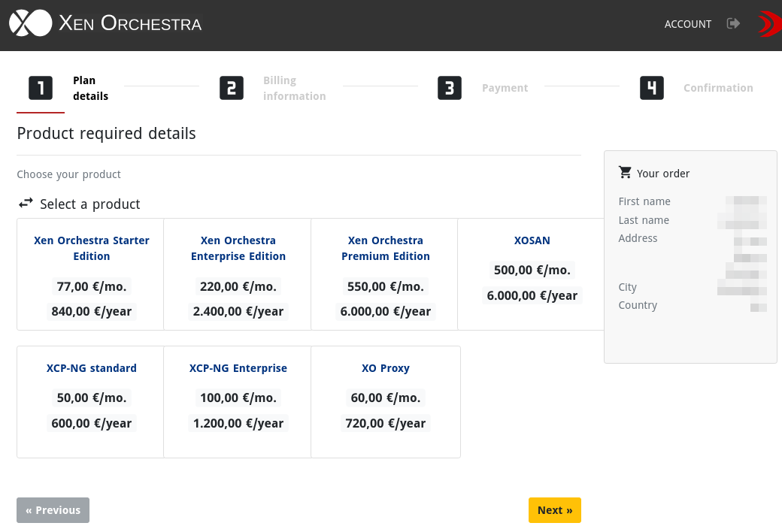Open the ACCOUNT menu
Screen dimensions: 782x532
point(688,24)
